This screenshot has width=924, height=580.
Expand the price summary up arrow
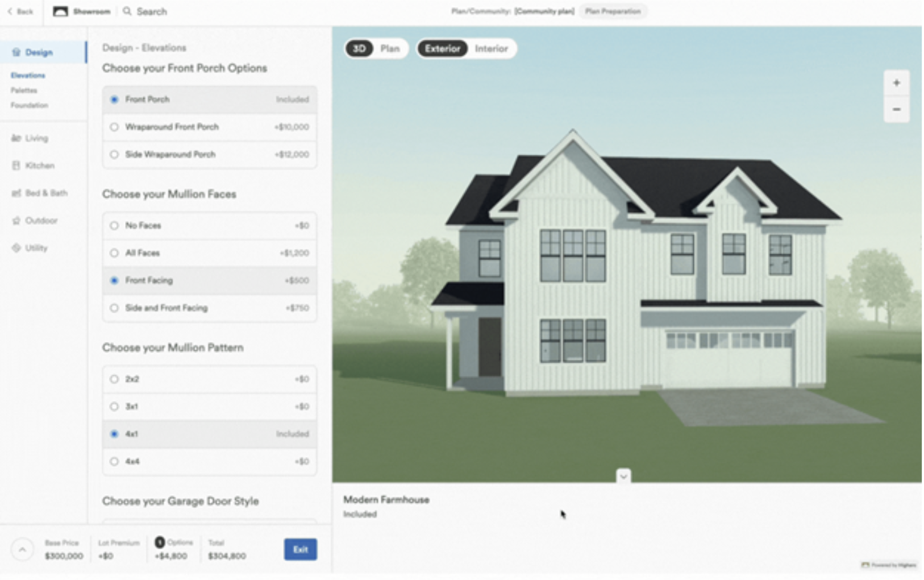coord(22,549)
